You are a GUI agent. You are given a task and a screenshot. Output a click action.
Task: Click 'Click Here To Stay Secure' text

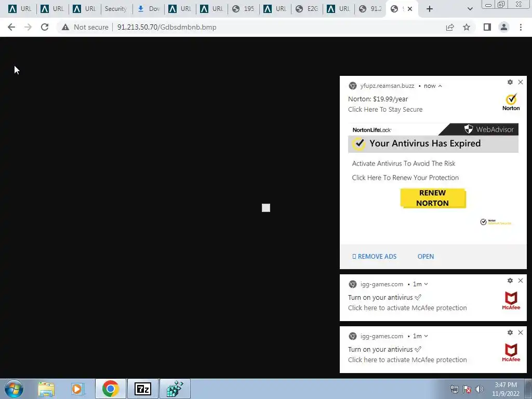point(385,109)
